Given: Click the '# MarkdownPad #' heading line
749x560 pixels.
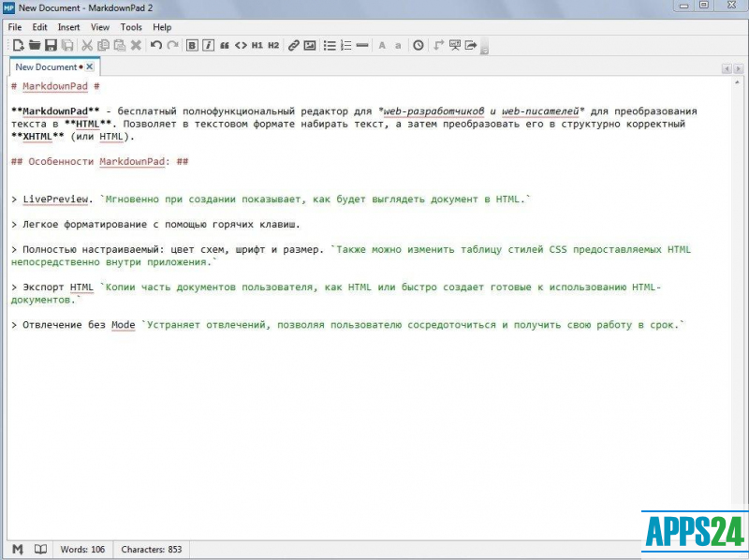Looking at the screenshot, I should click(x=55, y=86).
